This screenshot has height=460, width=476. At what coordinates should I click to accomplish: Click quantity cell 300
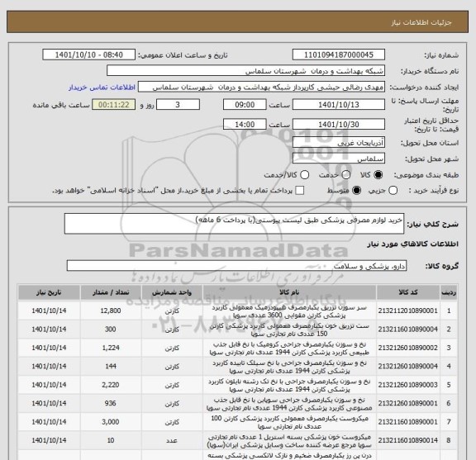[x=111, y=330]
